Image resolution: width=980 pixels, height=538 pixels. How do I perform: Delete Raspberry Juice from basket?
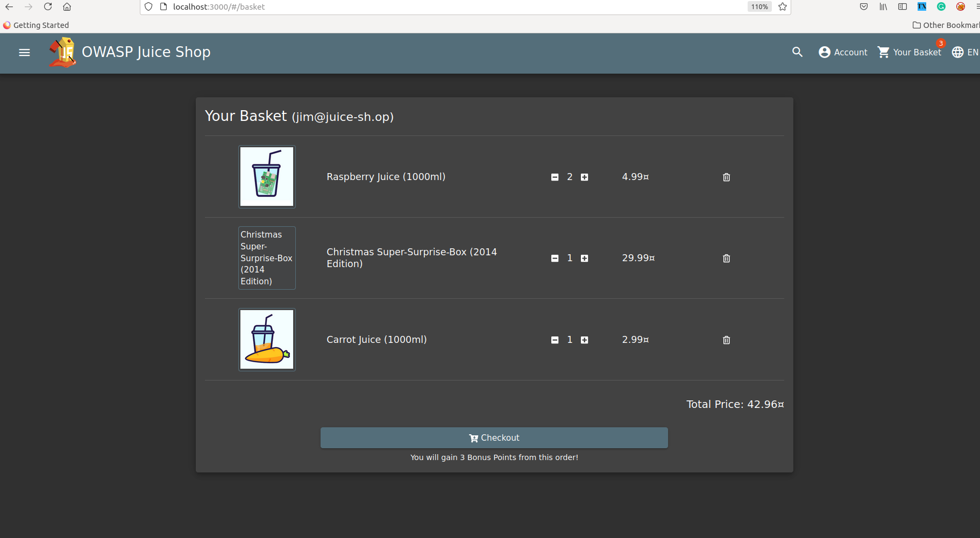pyautogui.click(x=726, y=177)
